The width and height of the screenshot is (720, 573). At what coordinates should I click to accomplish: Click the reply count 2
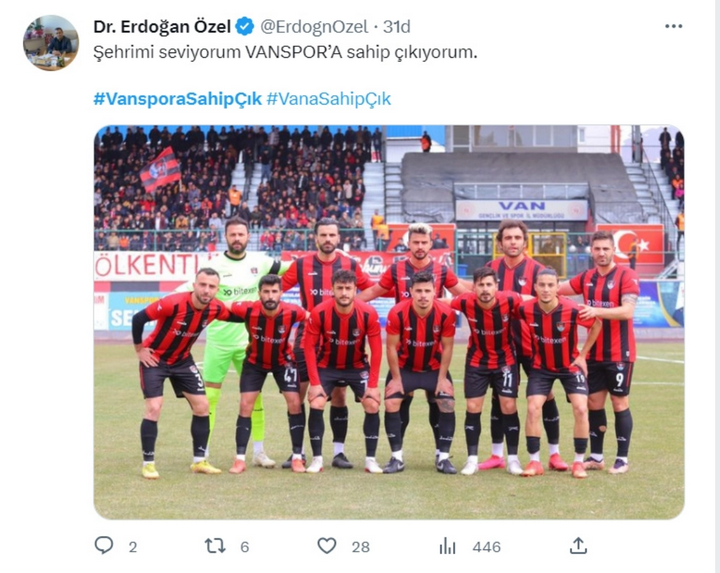133,547
